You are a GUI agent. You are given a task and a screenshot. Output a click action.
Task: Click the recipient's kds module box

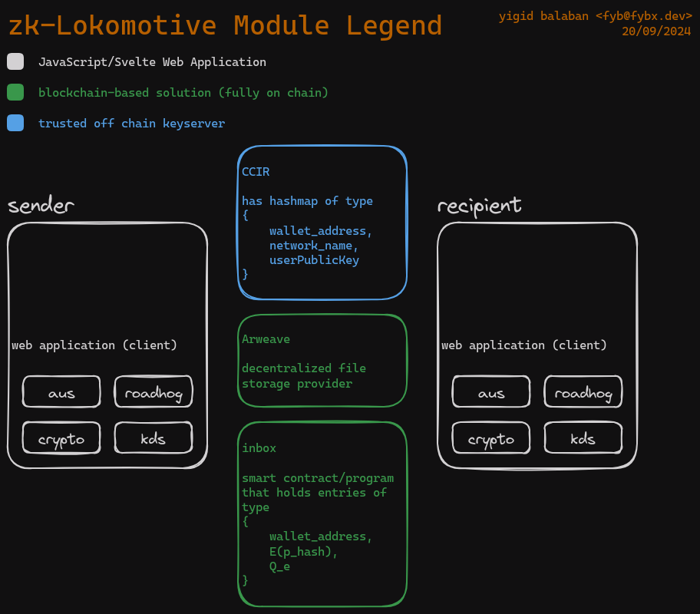click(583, 438)
